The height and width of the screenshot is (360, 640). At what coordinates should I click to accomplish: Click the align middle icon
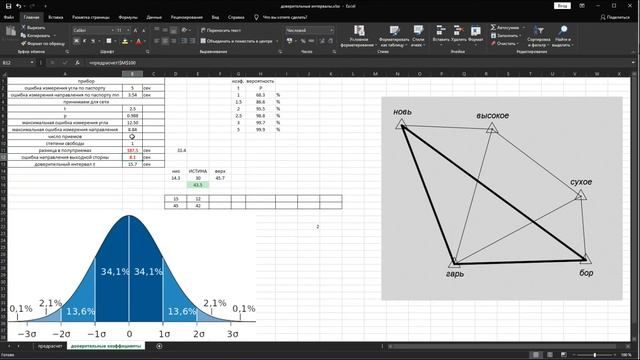coord(165,30)
